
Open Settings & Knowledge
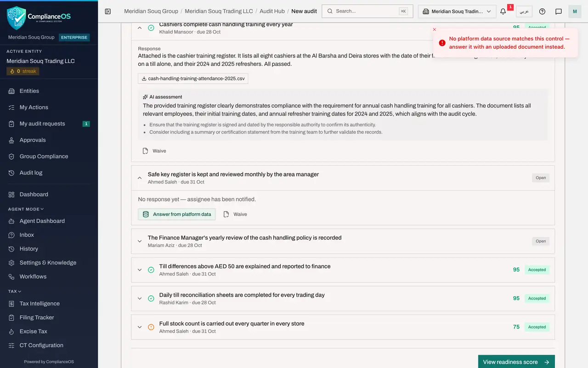point(49,263)
